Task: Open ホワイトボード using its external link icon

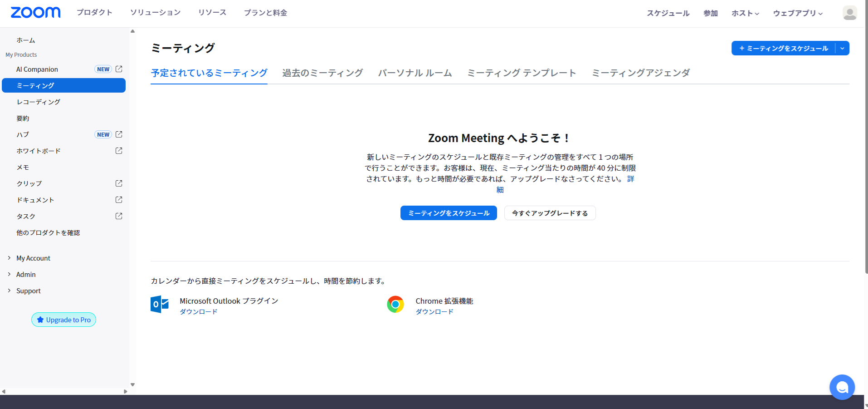Action: pos(119,150)
